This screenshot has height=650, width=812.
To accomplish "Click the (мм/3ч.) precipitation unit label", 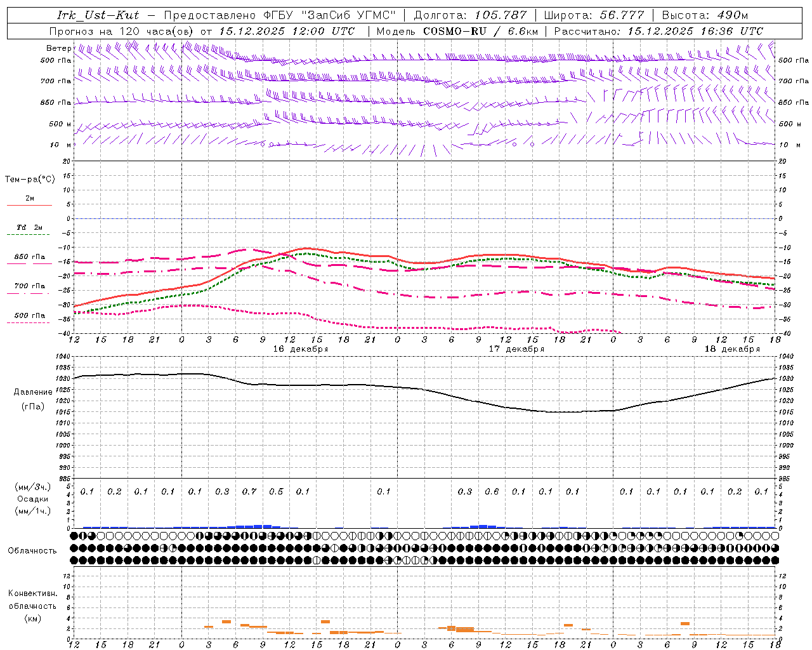I will (x=32, y=487).
